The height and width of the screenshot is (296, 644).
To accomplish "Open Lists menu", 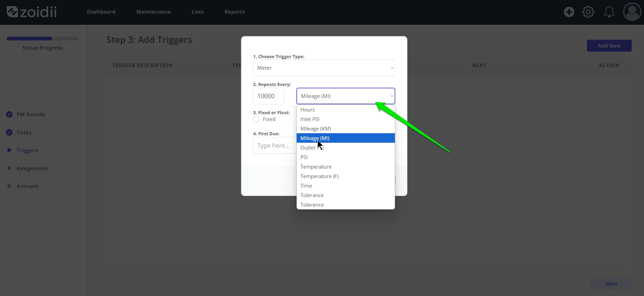I will pos(197,12).
